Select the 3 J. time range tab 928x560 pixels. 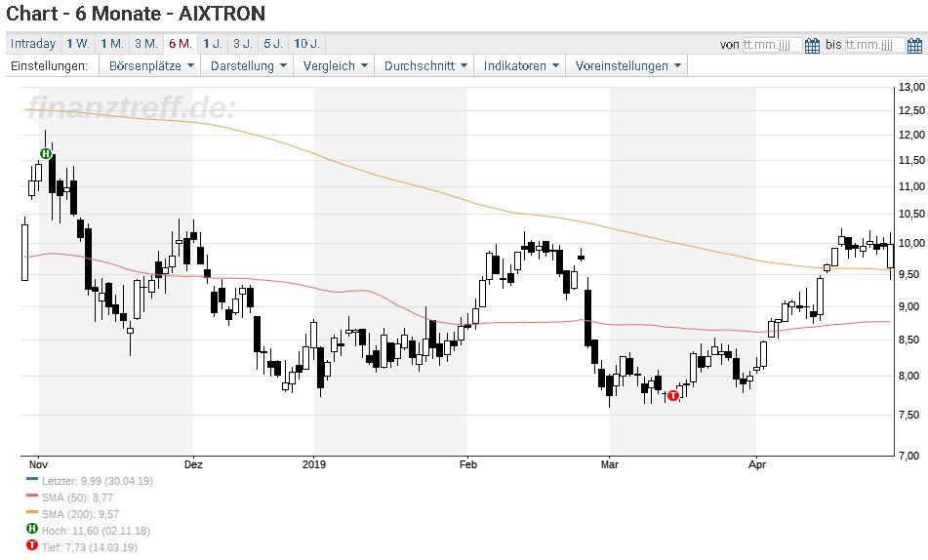(x=243, y=44)
